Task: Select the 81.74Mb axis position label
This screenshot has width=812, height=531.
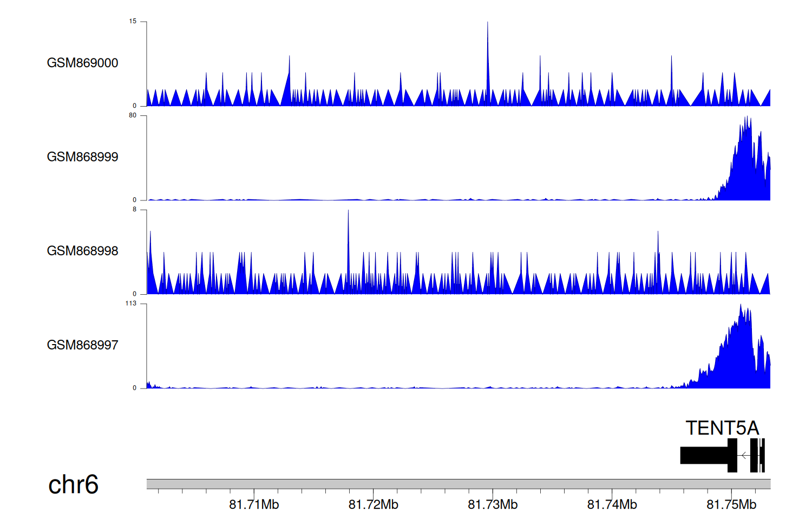Action: tap(612, 505)
